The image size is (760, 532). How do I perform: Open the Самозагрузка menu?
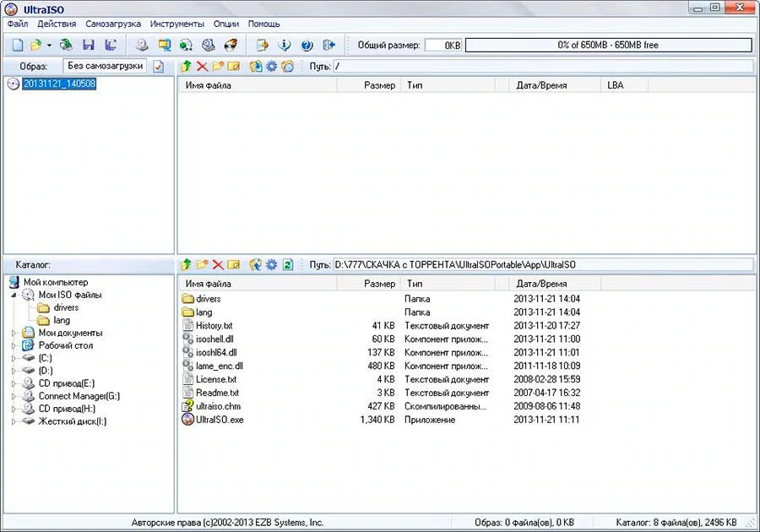point(113,24)
